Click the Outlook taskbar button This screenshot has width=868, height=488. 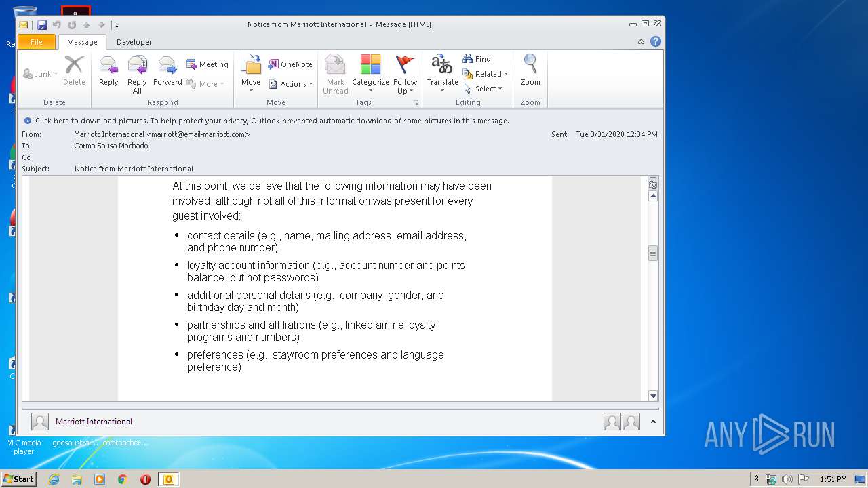(x=168, y=479)
